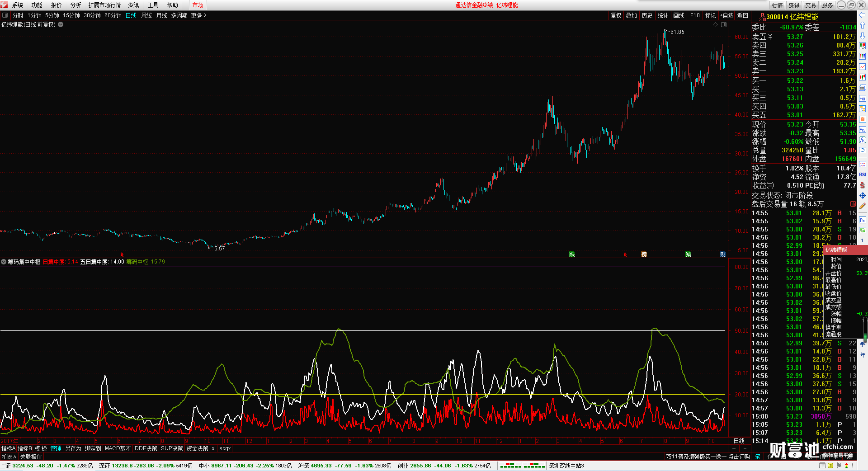Click the 财 marker on price chart

tap(723, 254)
